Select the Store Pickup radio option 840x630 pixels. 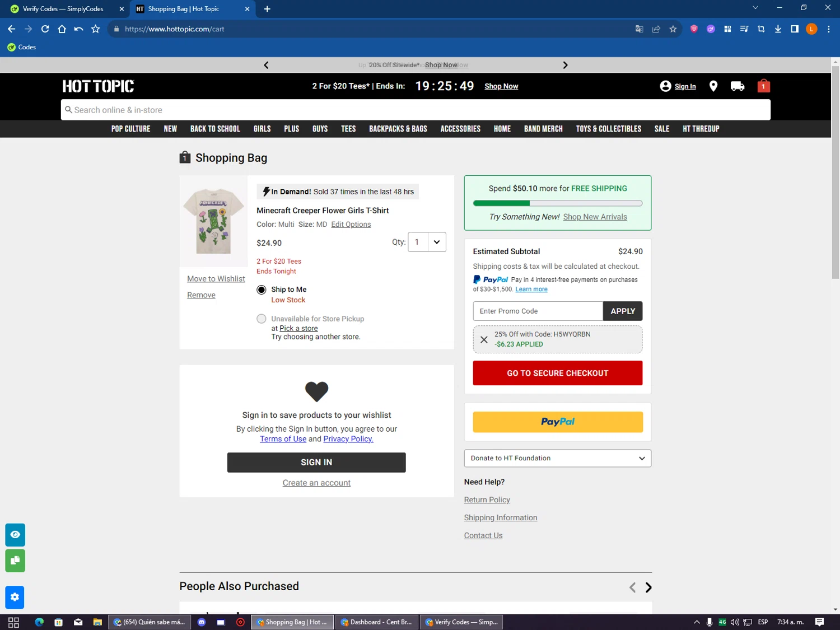262,319
